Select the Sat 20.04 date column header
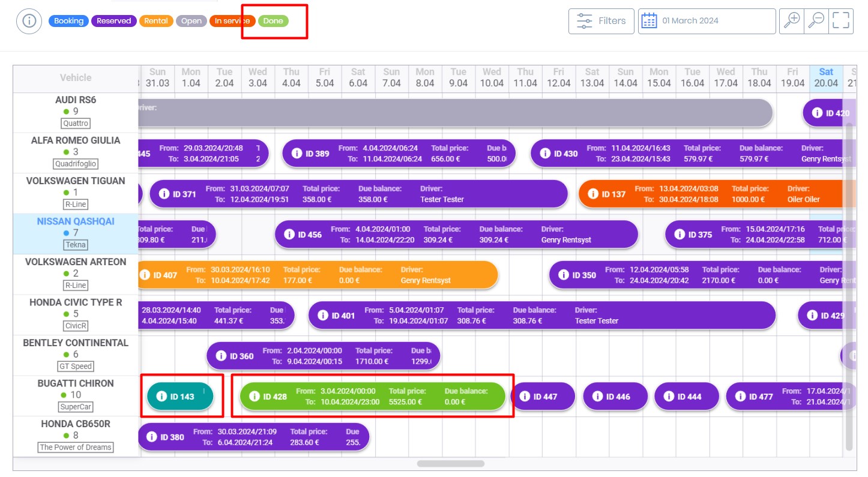The height and width of the screenshot is (477, 868). click(825, 77)
